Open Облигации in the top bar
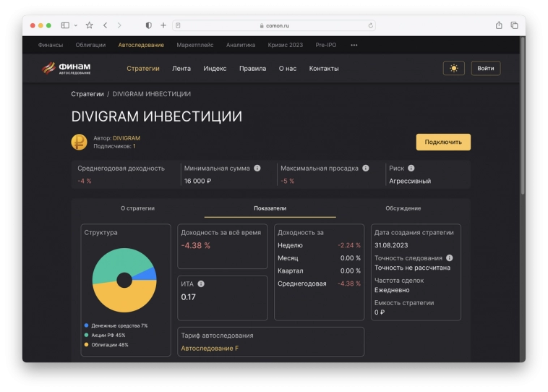548x392 pixels. point(90,45)
